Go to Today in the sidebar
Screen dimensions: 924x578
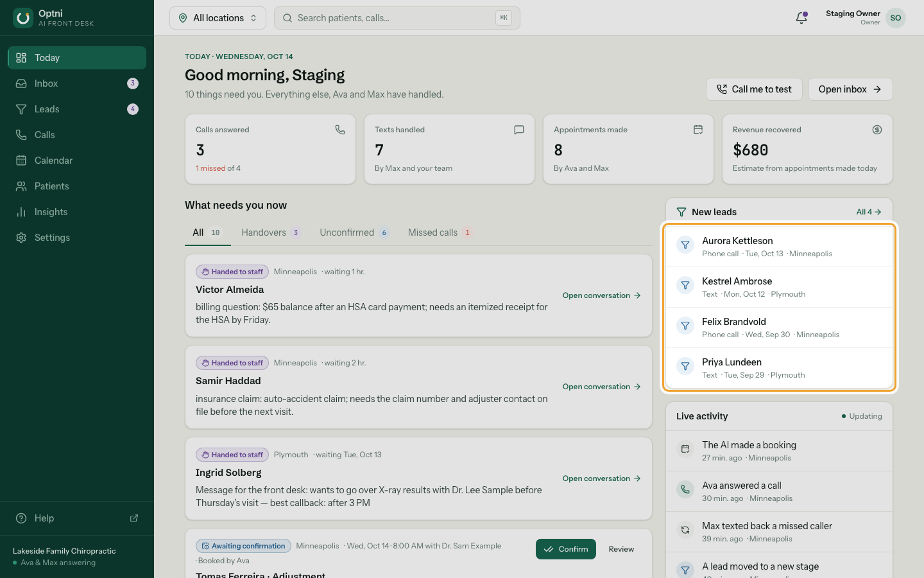77,58
